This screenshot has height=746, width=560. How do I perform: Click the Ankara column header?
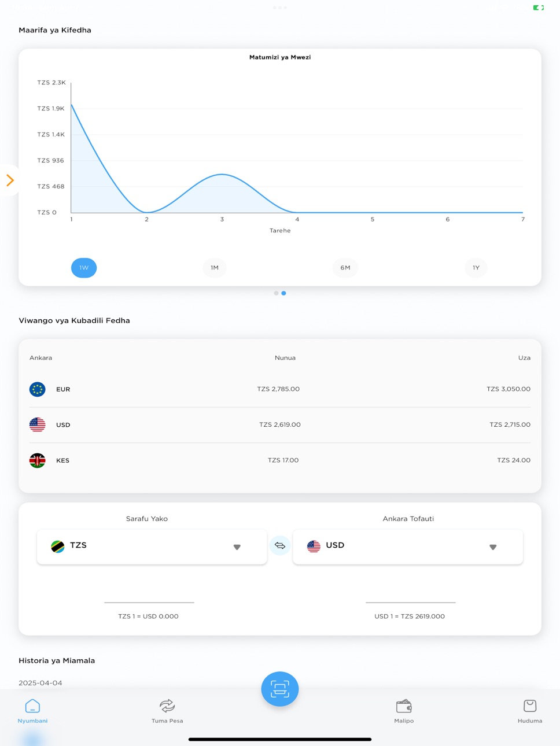[41, 358]
